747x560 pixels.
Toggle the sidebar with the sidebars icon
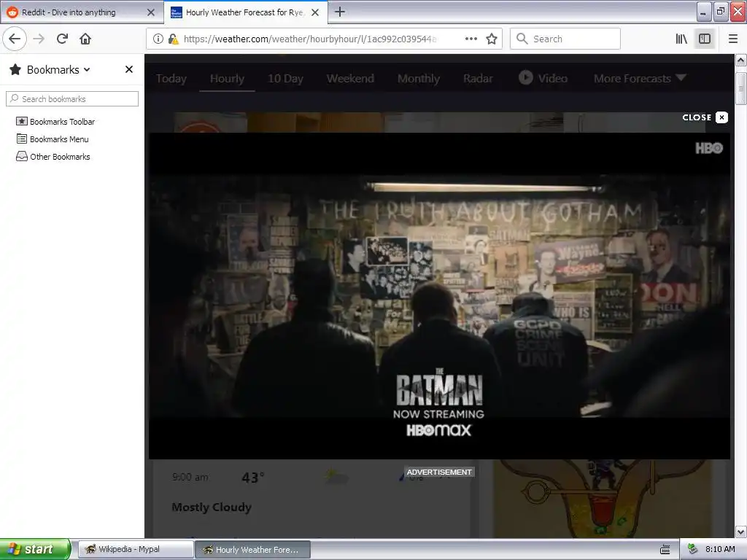pyautogui.click(x=705, y=39)
